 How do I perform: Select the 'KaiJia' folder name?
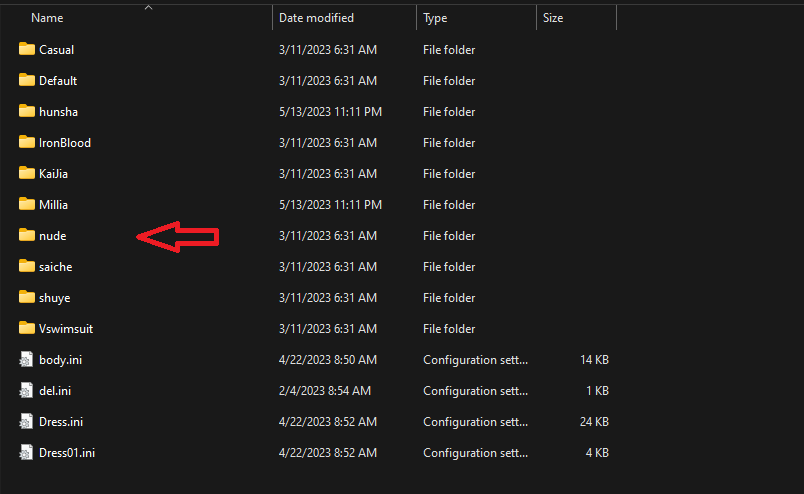pos(53,174)
